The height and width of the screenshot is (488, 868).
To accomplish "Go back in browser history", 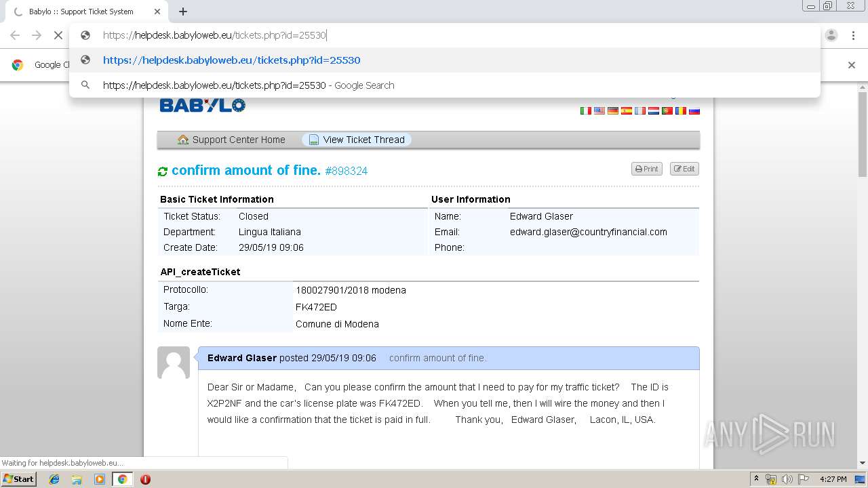I will [x=15, y=35].
